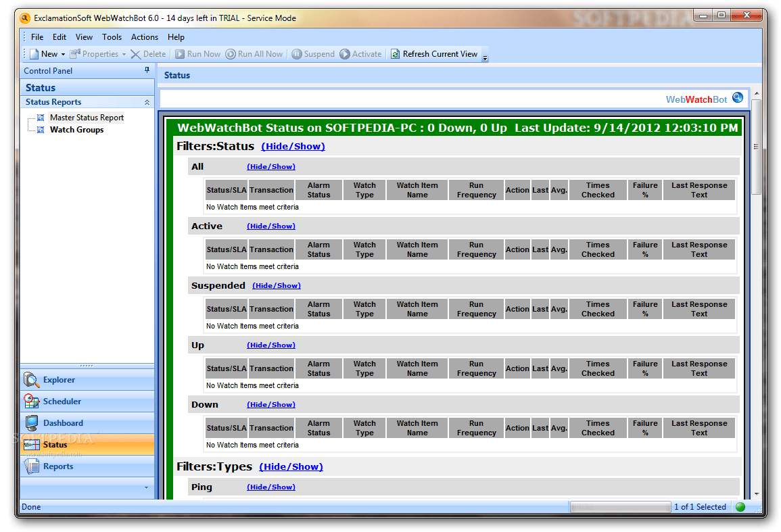Click the scrollbar down arrow
This screenshot has width=781, height=532.
[x=756, y=493]
